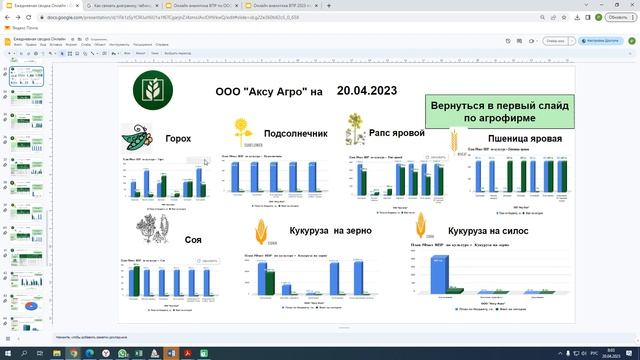Click the redo icon in Slides toolbar
The height and width of the screenshot is (360, 640).
pyautogui.click(x=29, y=53)
